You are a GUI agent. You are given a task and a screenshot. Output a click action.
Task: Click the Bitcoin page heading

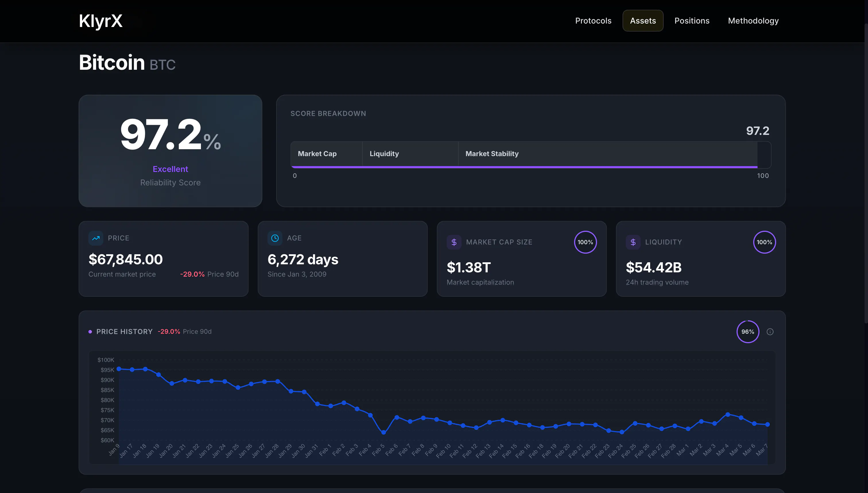pyautogui.click(x=112, y=63)
